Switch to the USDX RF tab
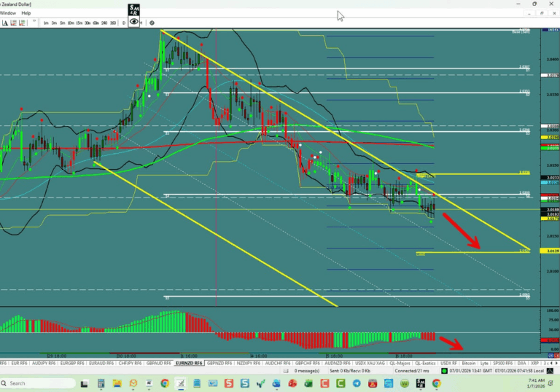Viewport: 560px width, 392px height. [x=448, y=363]
